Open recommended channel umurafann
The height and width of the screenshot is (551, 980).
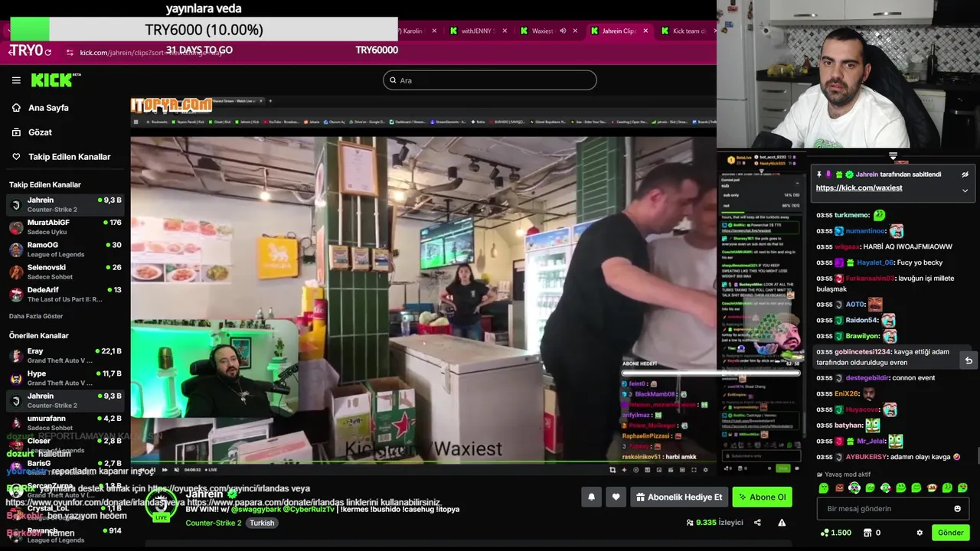click(65, 422)
